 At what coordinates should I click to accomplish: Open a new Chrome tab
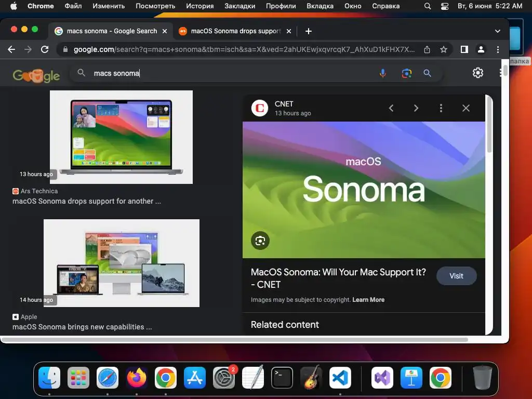(309, 31)
